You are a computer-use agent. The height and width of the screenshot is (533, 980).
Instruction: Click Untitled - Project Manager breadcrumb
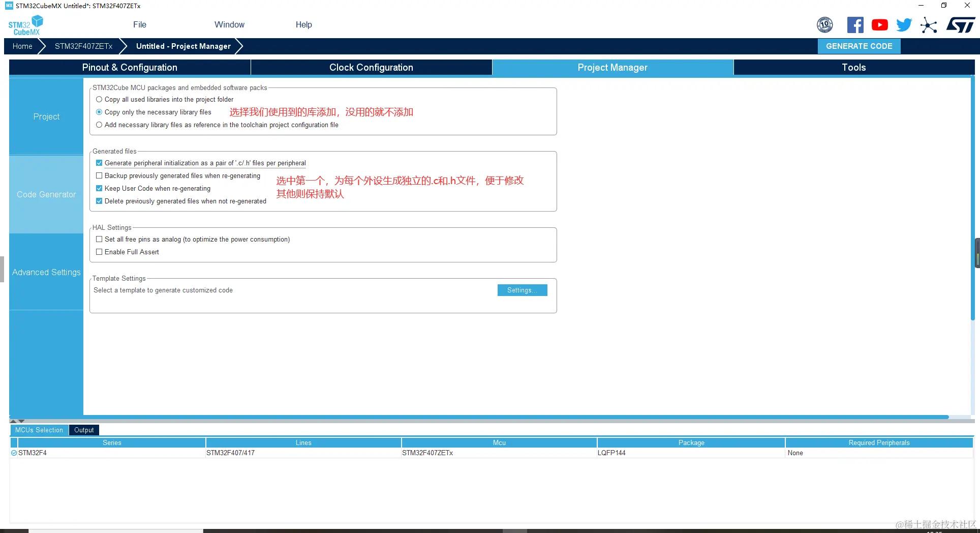(x=183, y=46)
